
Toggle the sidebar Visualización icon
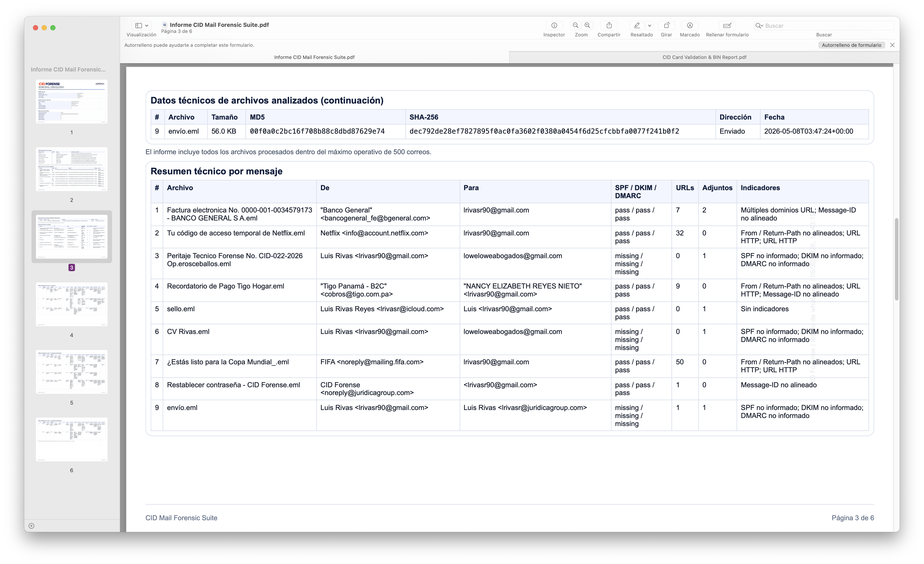(x=139, y=26)
